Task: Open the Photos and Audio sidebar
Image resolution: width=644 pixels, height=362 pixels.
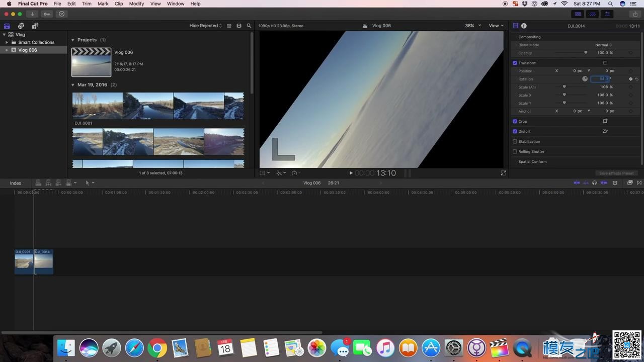Action: coord(21,26)
